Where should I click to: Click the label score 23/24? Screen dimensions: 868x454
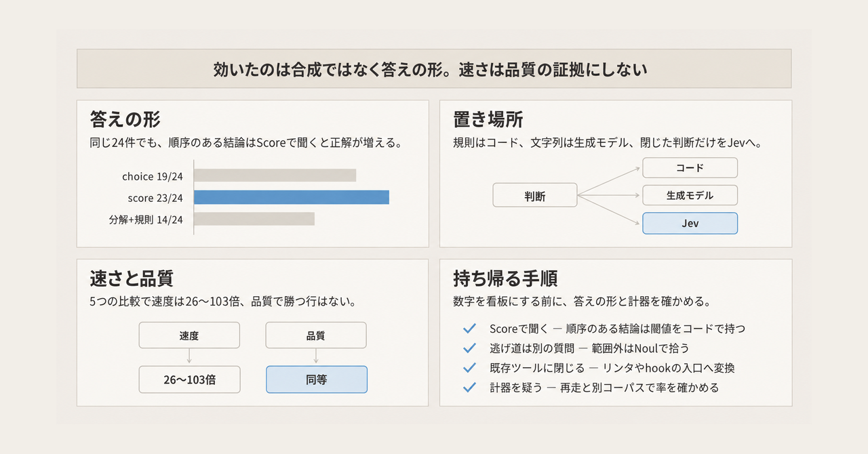[x=155, y=198]
